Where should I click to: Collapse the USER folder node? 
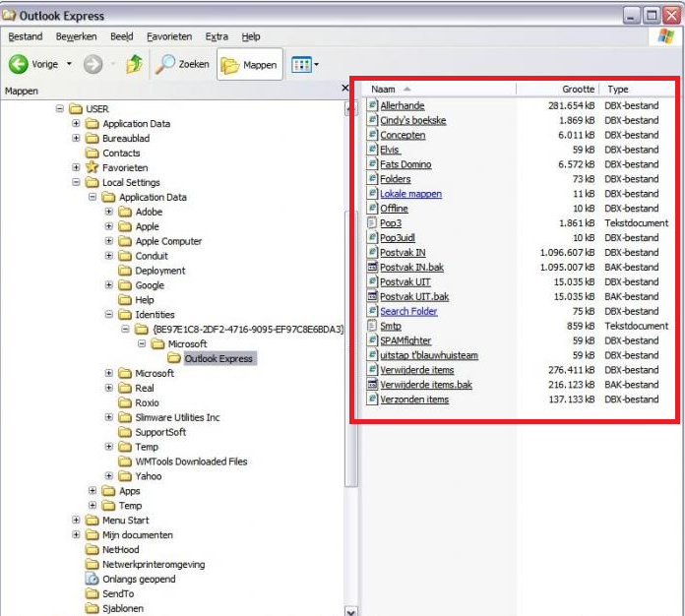tap(59, 108)
